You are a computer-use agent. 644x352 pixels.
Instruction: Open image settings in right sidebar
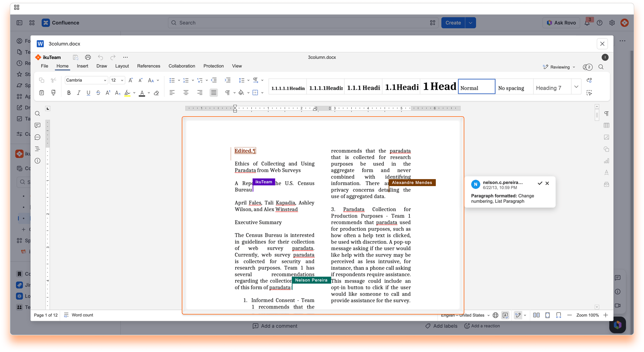607,137
